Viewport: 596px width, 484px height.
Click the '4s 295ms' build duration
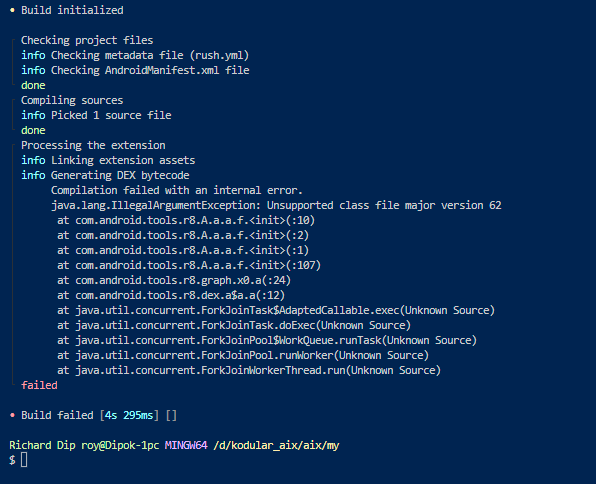129,415
